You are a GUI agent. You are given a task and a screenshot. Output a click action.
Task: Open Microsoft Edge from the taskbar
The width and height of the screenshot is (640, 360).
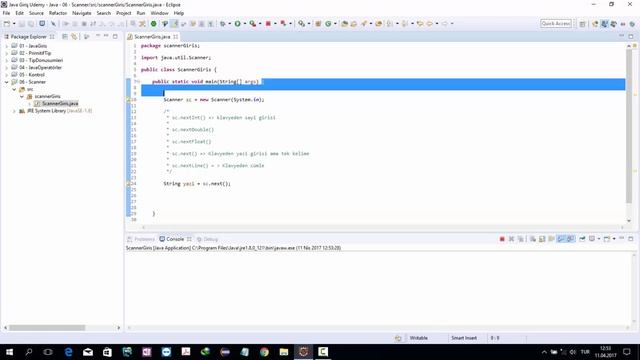coord(68,352)
